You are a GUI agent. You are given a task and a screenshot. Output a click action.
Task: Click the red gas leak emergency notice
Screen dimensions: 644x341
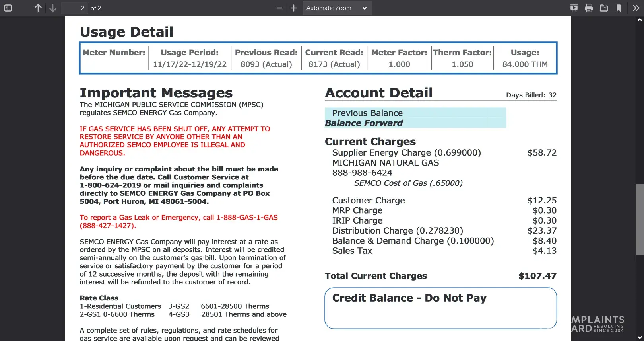click(x=178, y=221)
